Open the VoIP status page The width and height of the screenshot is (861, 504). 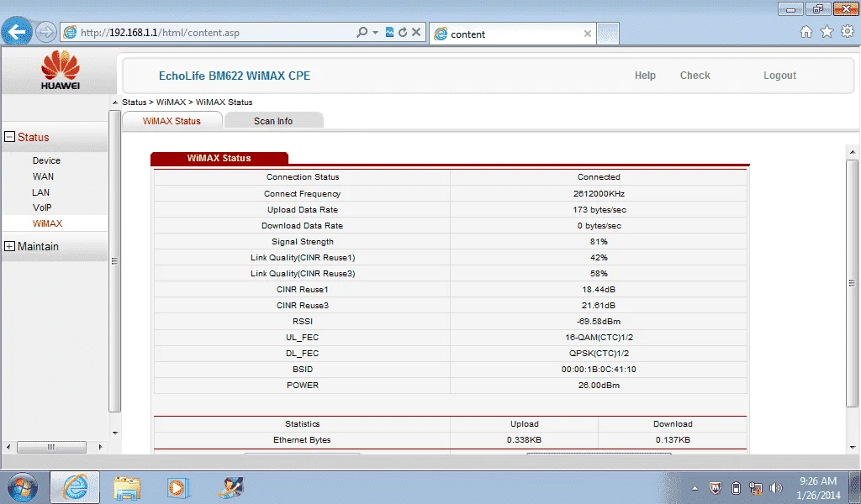tap(42, 207)
